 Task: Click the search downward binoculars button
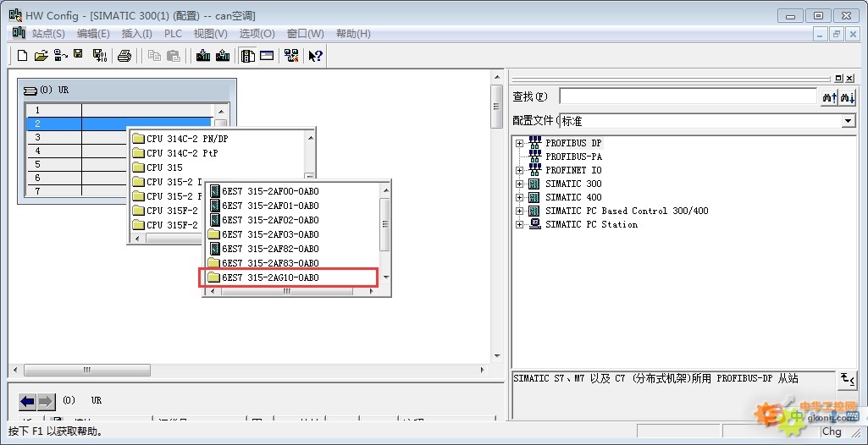847,98
